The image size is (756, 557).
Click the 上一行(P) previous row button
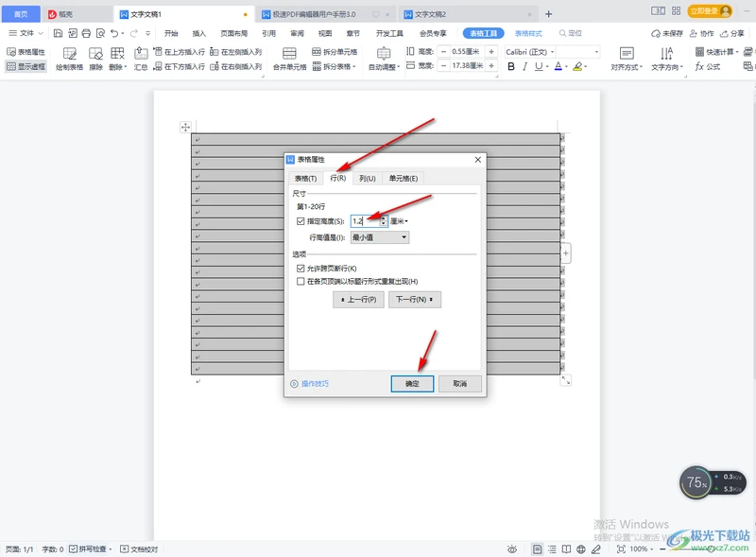358,300
